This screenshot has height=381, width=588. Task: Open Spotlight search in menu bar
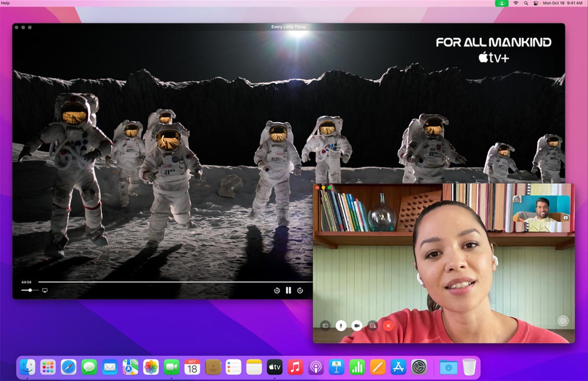pyautogui.click(x=526, y=3)
